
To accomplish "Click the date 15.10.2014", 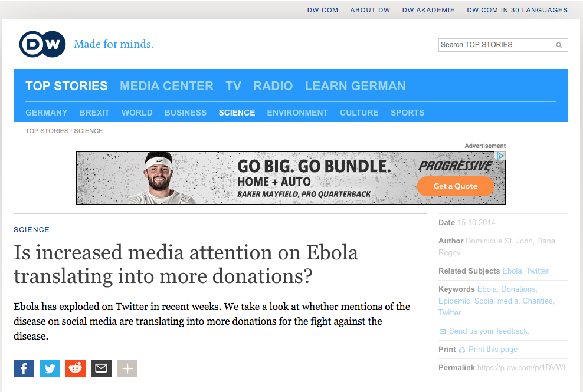I will click(476, 223).
